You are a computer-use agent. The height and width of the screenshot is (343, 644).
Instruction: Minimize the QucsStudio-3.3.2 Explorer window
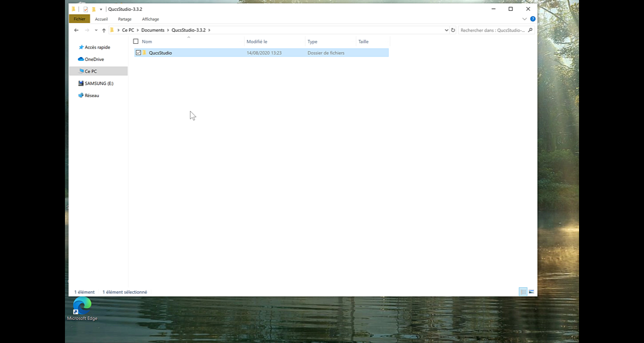(493, 9)
